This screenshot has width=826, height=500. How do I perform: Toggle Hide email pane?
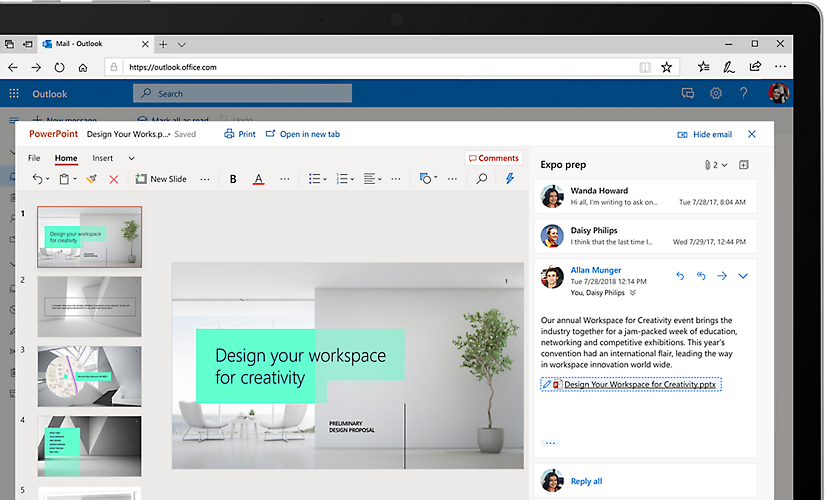(704, 134)
